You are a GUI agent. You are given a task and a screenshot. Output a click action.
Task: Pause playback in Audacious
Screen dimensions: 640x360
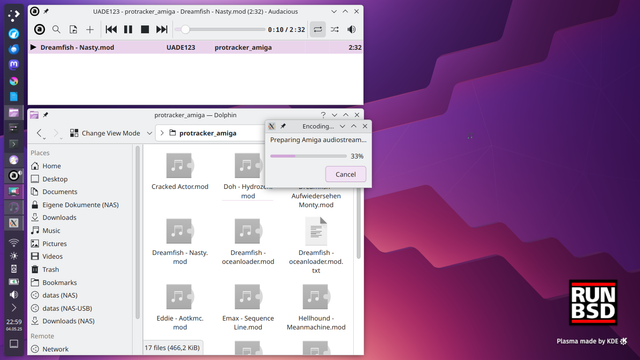click(x=128, y=29)
